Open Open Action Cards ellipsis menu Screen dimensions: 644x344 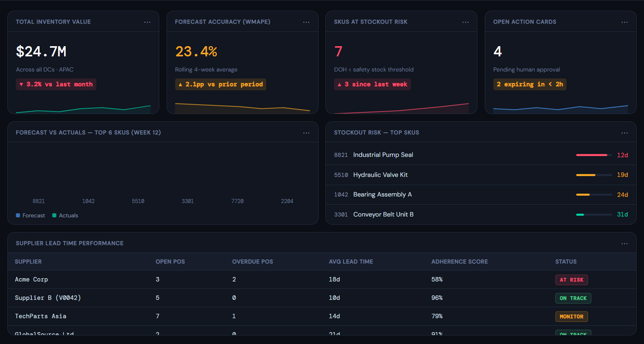pos(624,22)
